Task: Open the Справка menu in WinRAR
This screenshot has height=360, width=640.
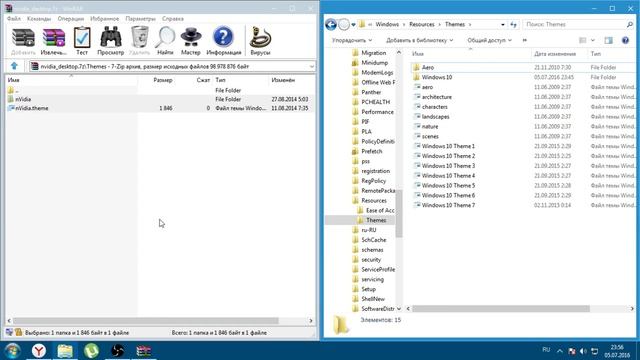Action: pos(173,19)
